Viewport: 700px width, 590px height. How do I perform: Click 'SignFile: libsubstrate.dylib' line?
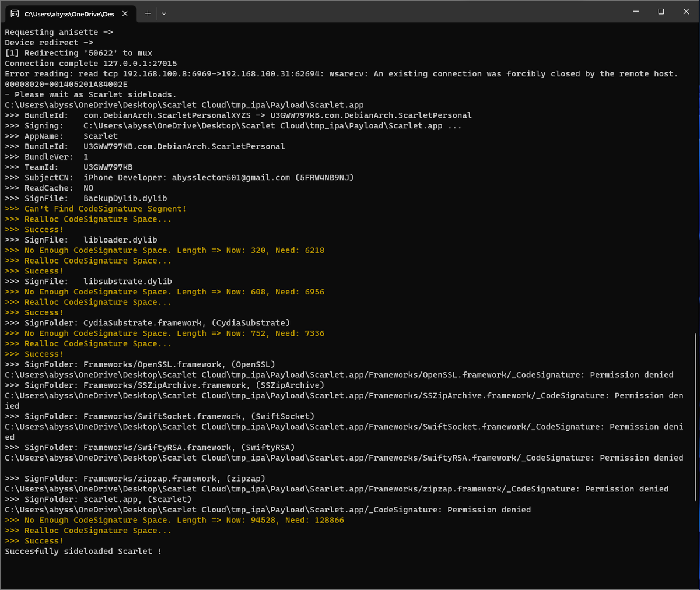88,282
